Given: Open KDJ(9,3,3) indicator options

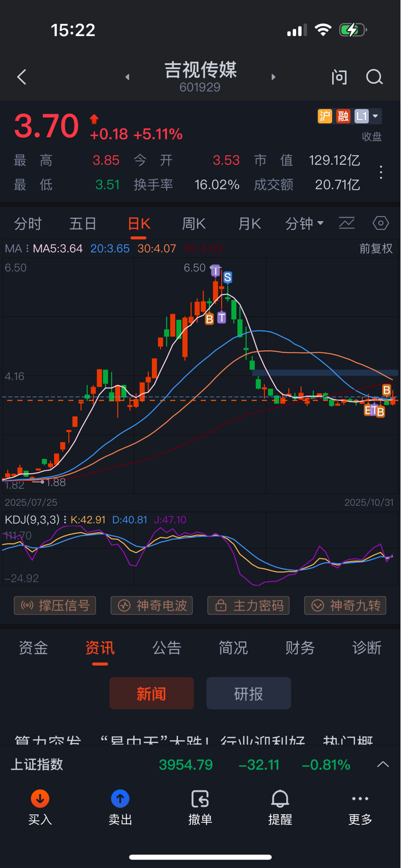Looking at the screenshot, I should [35, 520].
